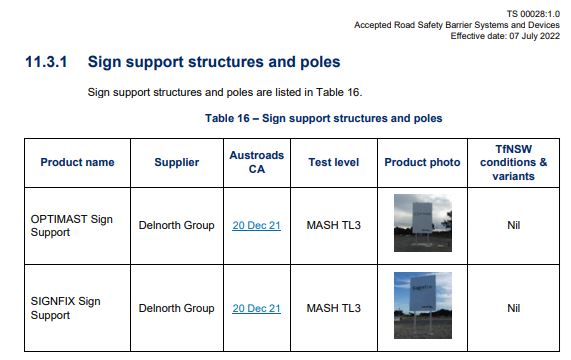This screenshot has height=360, width=571.
Task: Click the Austroads CA column header
Action: point(256,162)
